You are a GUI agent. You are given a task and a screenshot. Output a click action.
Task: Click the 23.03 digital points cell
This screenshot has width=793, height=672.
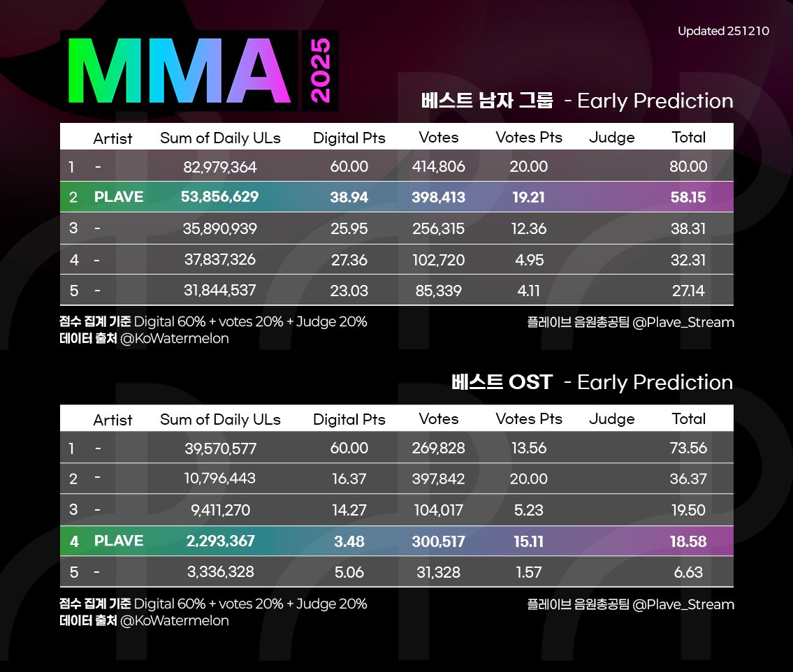click(349, 291)
